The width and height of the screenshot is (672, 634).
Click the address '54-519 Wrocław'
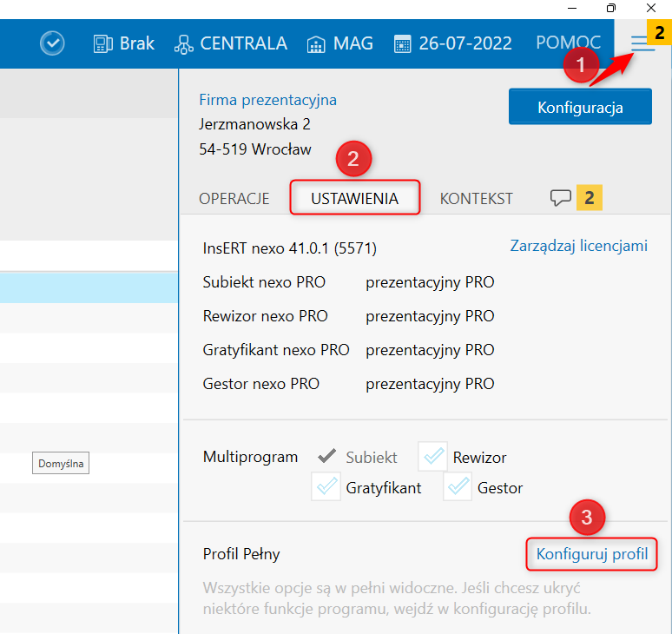[x=255, y=149]
